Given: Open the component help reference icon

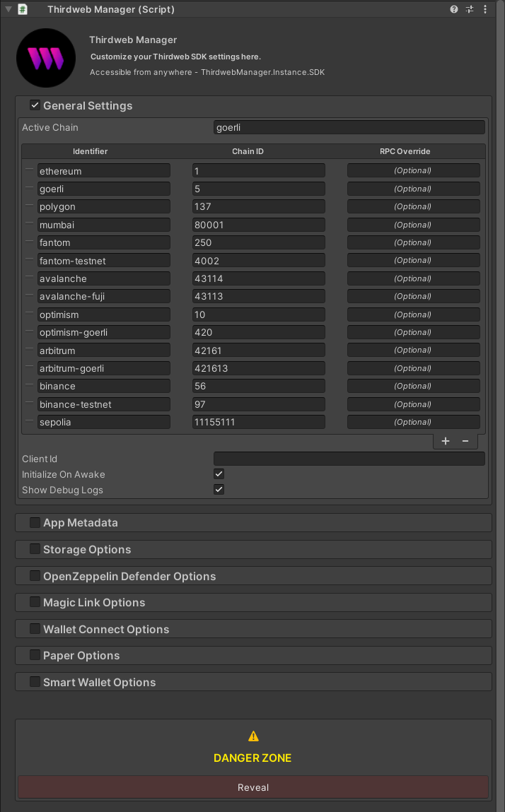Looking at the screenshot, I should click(454, 10).
